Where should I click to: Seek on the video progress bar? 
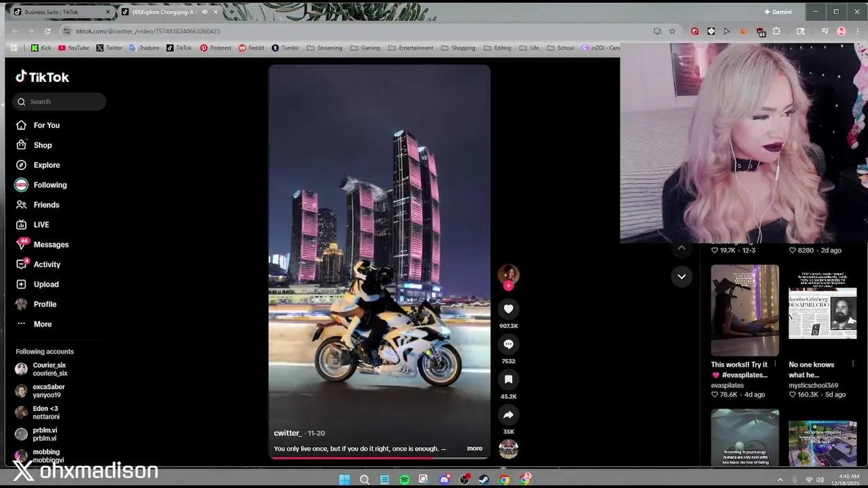click(x=379, y=458)
